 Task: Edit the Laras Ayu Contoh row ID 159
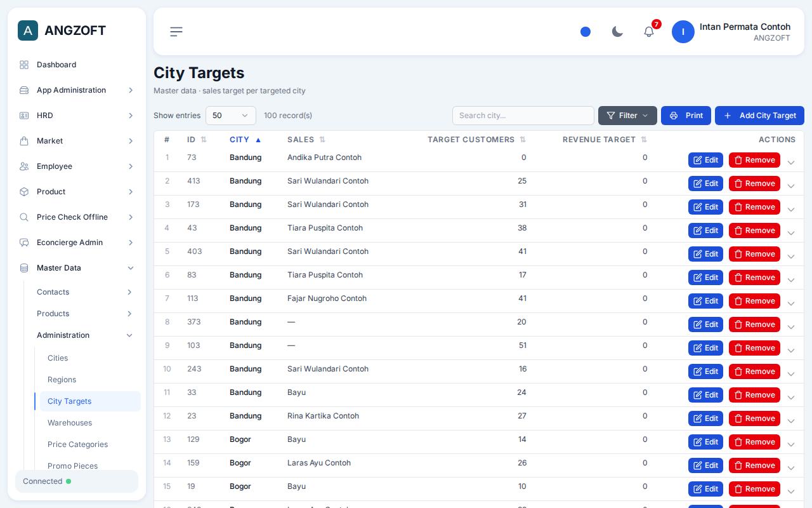coord(705,465)
